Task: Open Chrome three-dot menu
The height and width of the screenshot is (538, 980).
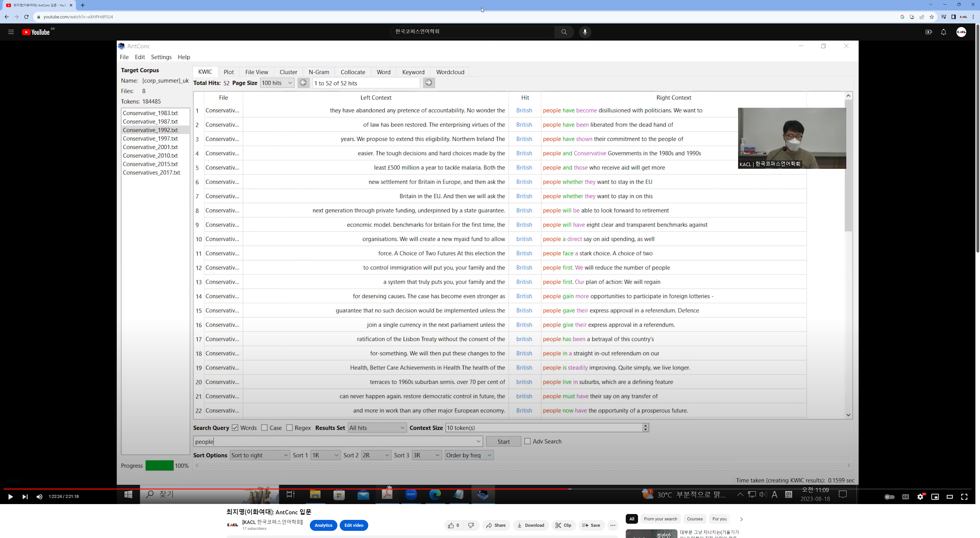Action: (973, 17)
